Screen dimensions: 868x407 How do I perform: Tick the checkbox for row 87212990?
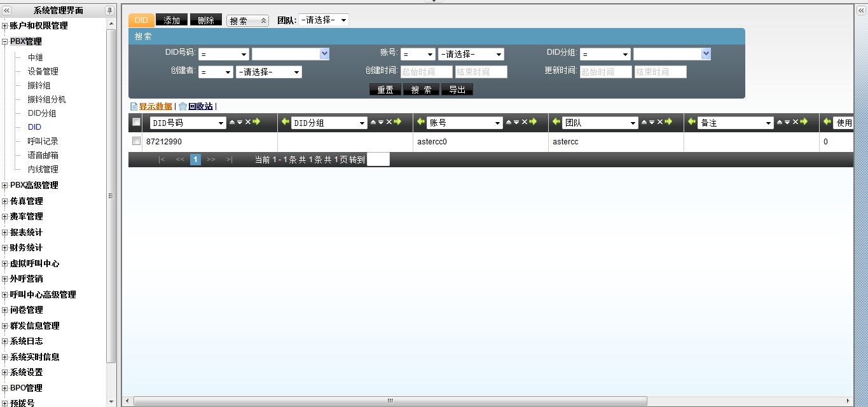tap(136, 141)
